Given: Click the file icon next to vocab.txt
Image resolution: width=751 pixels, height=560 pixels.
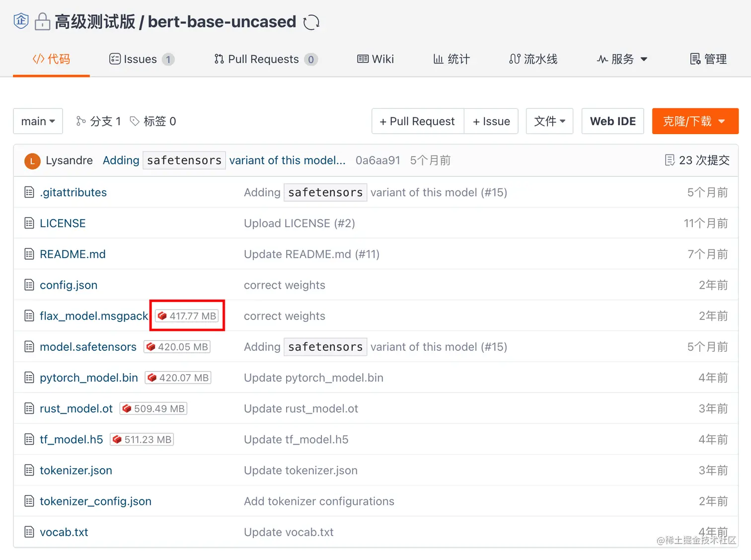Looking at the screenshot, I should coord(29,532).
